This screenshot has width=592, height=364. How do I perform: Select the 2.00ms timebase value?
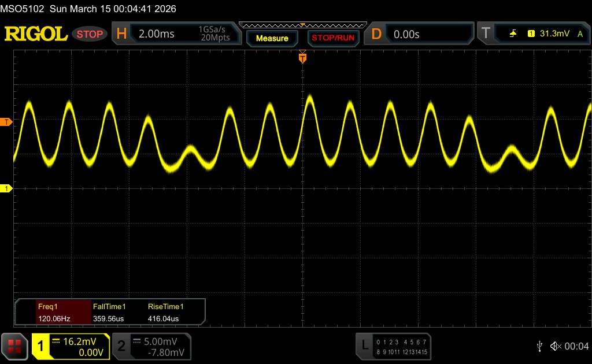pyautogui.click(x=157, y=34)
